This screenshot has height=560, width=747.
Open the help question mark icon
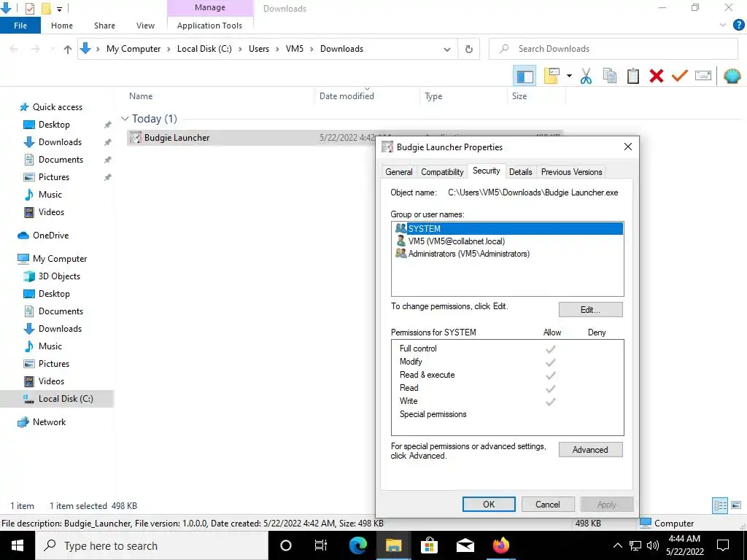click(738, 26)
